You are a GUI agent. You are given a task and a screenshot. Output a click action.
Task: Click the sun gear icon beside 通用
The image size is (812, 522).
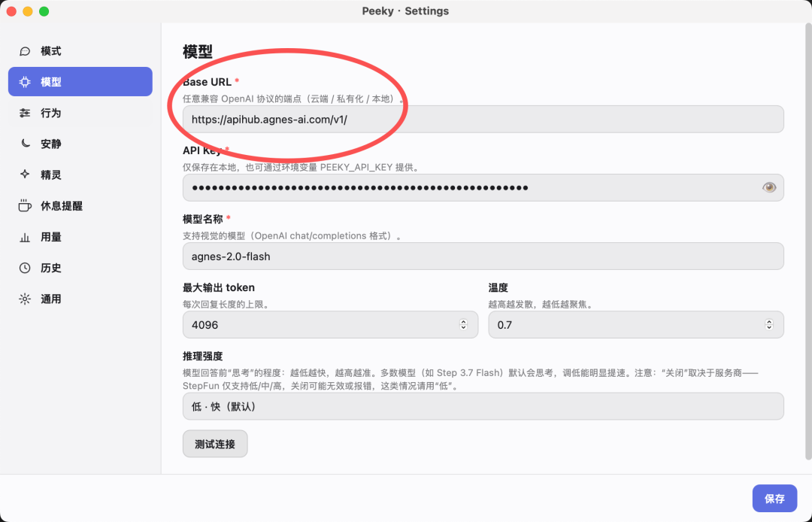point(25,299)
